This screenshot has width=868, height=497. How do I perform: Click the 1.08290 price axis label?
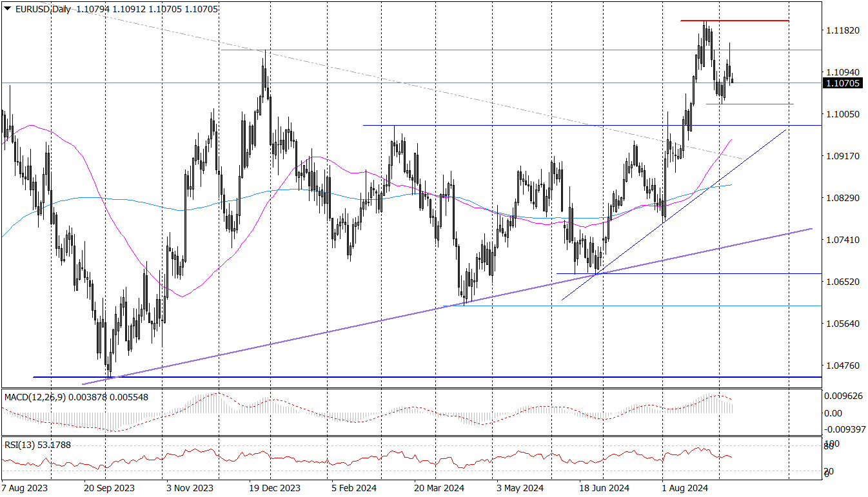pos(842,198)
